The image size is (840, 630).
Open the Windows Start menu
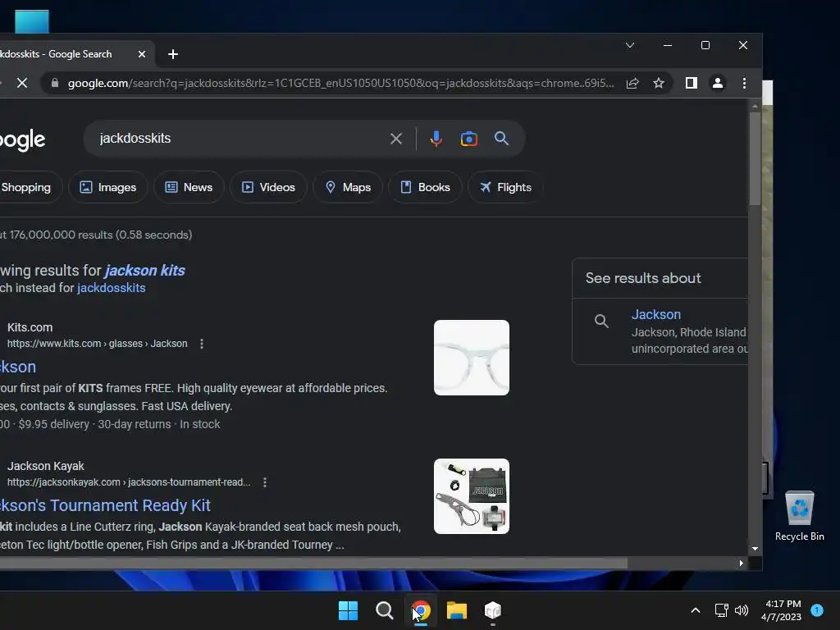pos(348,610)
